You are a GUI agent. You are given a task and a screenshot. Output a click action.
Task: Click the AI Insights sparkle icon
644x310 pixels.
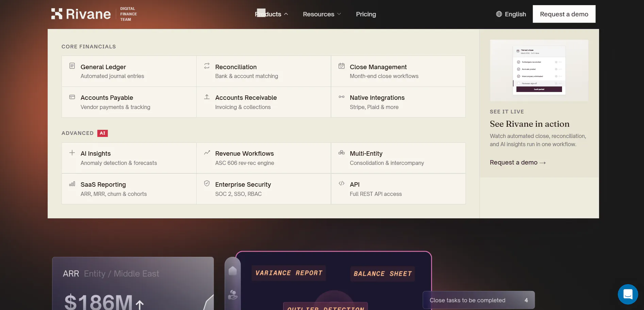click(72, 153)
